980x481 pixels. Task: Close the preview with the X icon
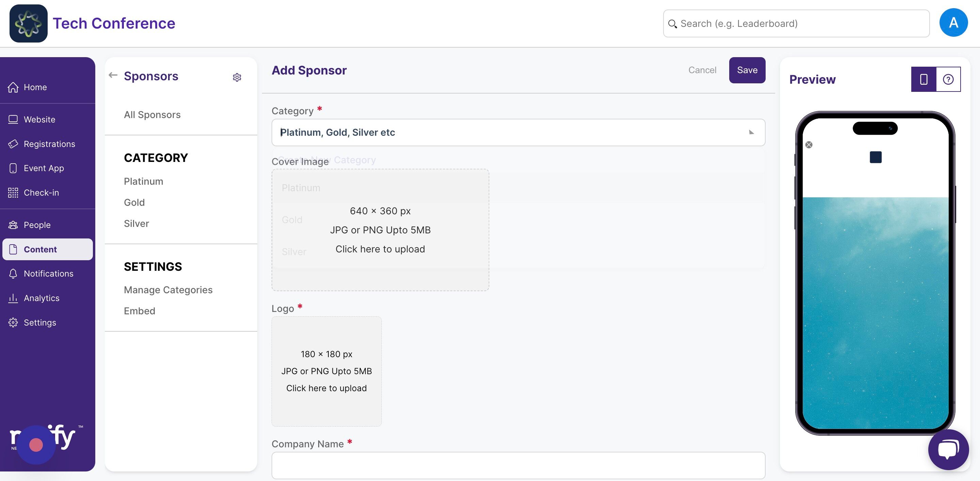(x=809, y=145)
